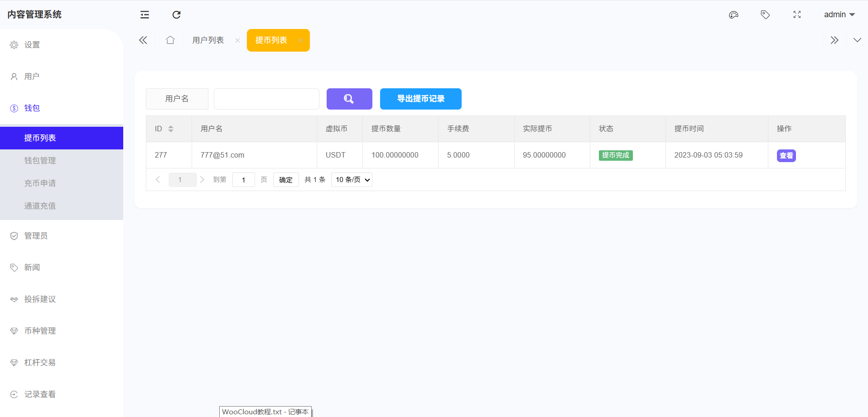Click 查看 for record 277
The image size is (868, 417).
click(786, 156)
